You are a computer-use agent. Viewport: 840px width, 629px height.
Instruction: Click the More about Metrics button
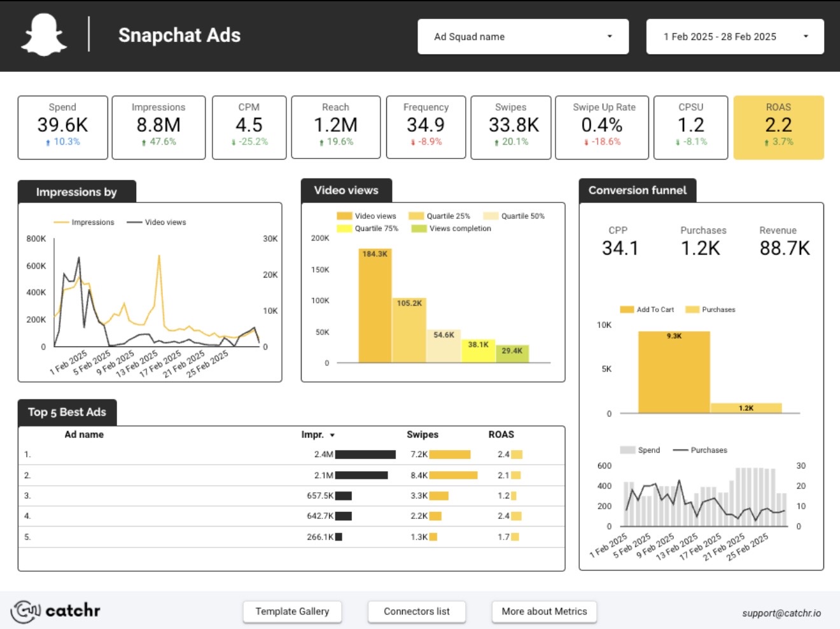click(544, 611)
